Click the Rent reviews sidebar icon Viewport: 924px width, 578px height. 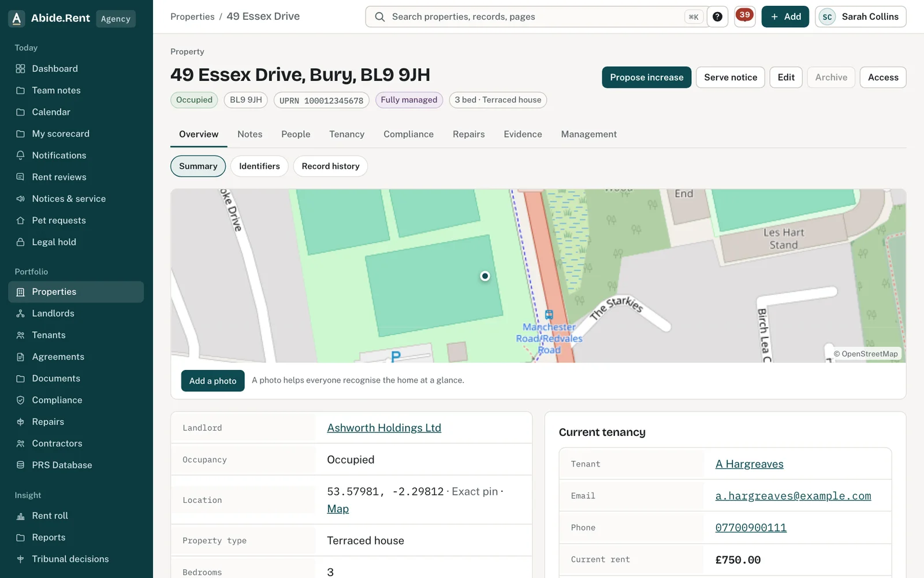20,177
